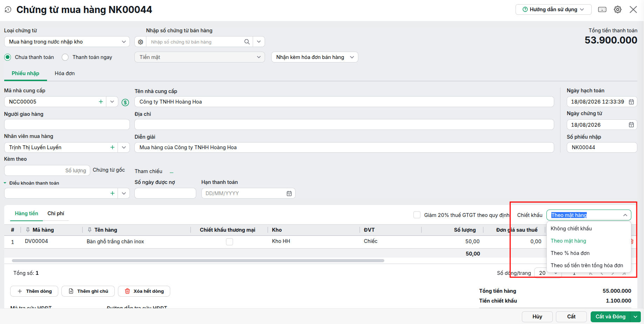644x324 pixels.
Task: Open calendar for Hạn thanh toán
Action: 289,193
